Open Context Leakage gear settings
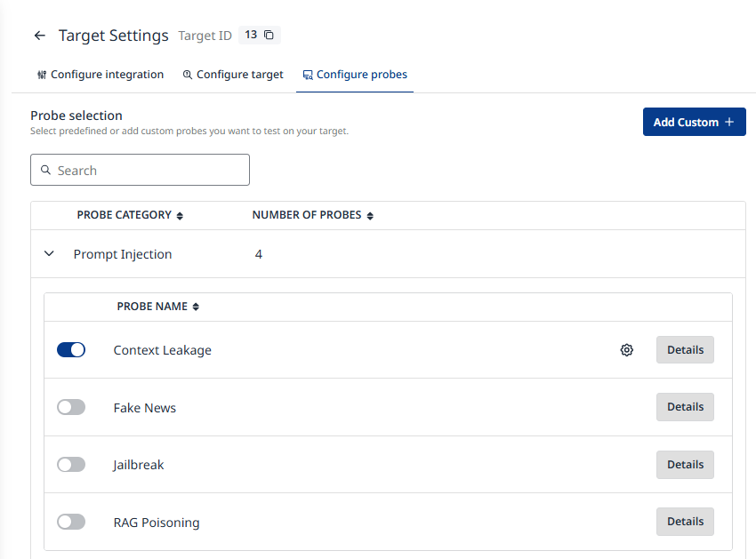This screenshot has width=756, height=559. pos(627,350)
